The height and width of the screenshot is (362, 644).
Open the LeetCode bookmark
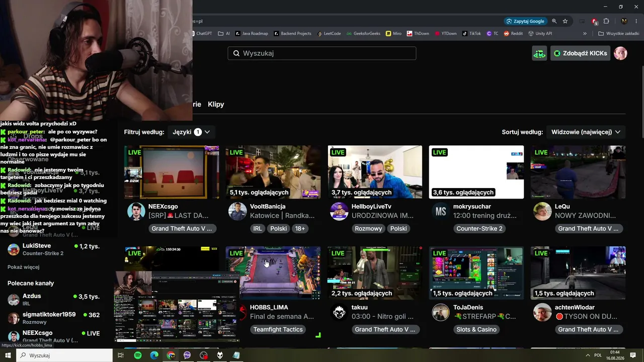(329, 34)
